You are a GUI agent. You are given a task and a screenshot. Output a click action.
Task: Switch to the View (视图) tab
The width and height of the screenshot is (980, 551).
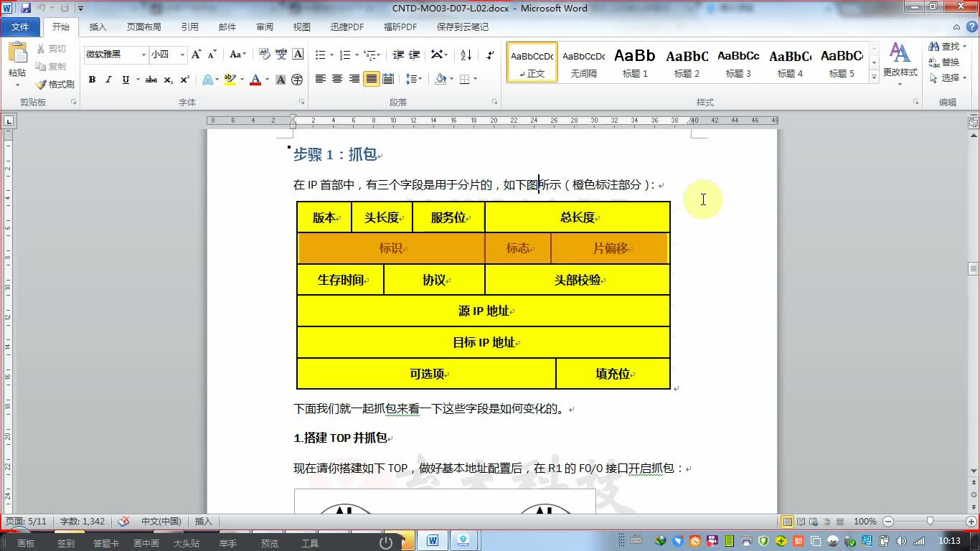(x=301, y=27)
